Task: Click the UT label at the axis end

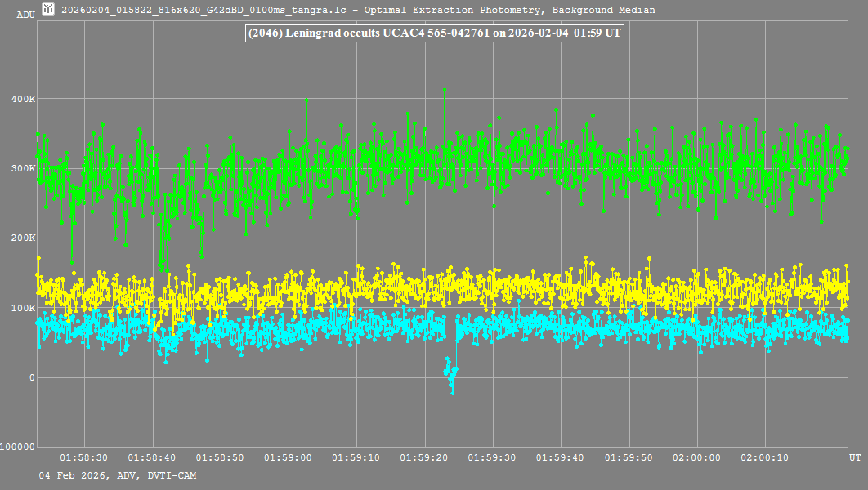Action: 854,458
